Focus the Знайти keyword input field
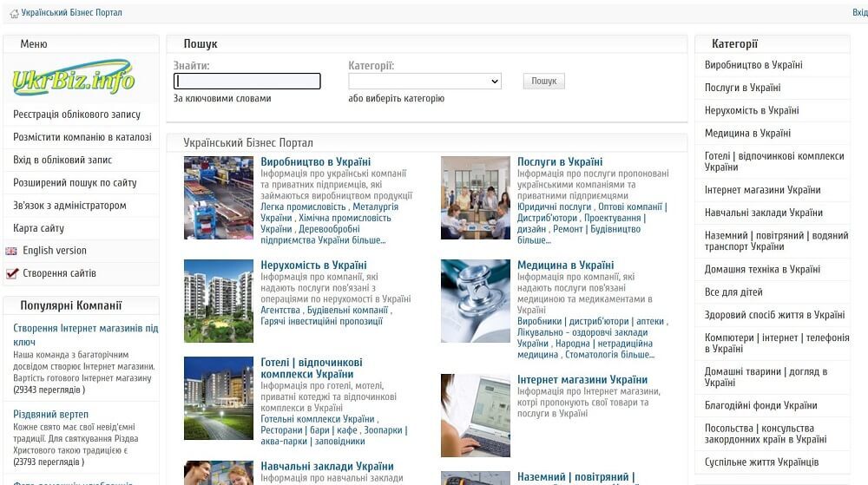The width and height of the screenshot is (868, 485). pyautogui.click(x=247, y=82)
